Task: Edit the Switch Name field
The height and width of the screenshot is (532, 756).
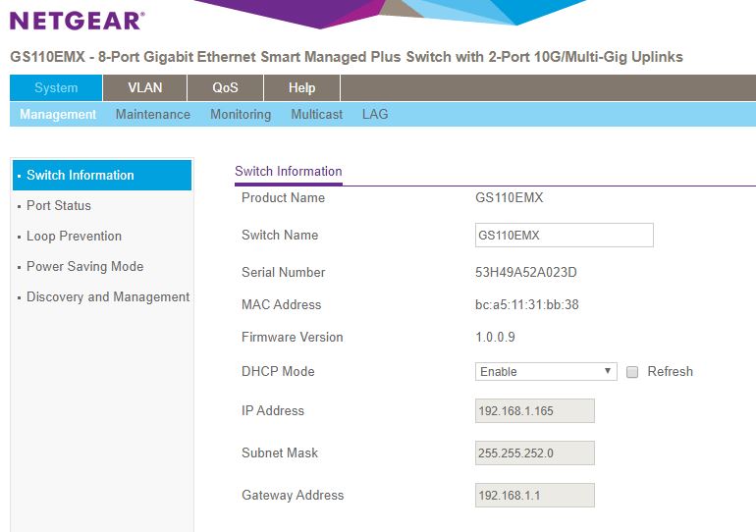Action: point(565,236)
